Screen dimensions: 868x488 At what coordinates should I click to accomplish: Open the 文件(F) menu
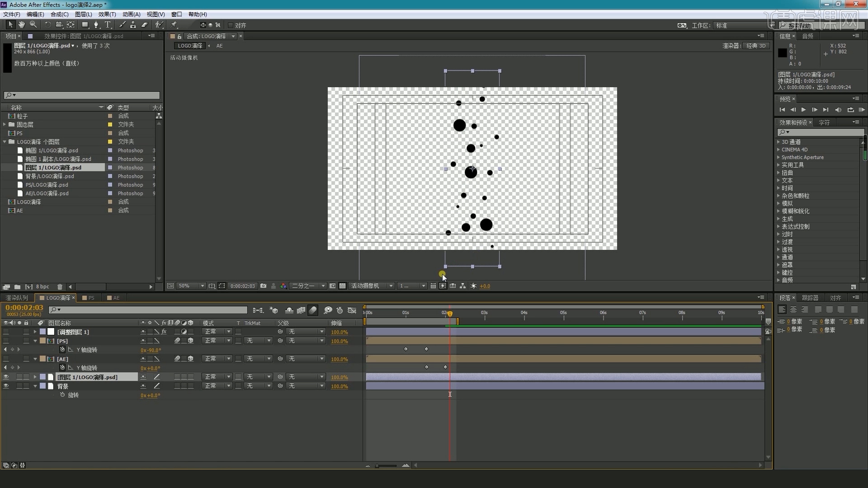pyautogui.click(x=11, y=14)
